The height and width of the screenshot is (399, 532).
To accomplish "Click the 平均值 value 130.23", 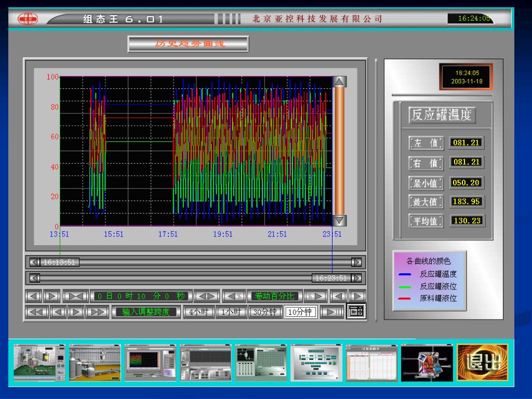I will pyautogui.click(x=467, y=220).
